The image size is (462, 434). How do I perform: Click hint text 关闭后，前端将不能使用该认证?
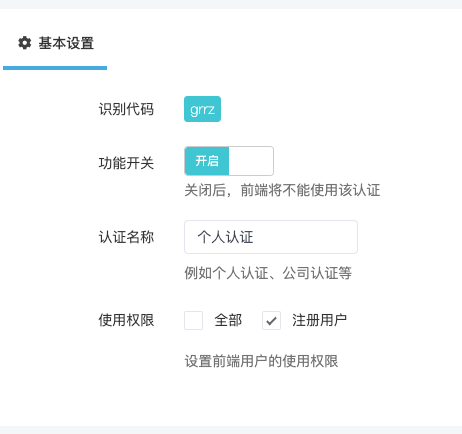coord(282,190)
